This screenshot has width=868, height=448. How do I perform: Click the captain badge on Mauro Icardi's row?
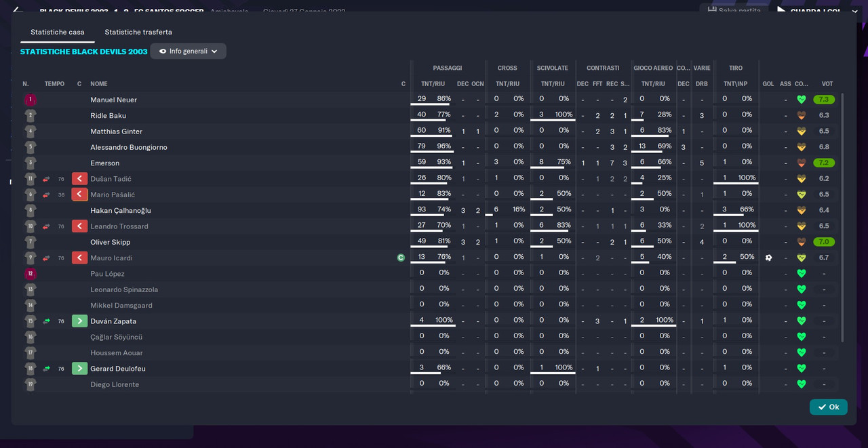401,258
